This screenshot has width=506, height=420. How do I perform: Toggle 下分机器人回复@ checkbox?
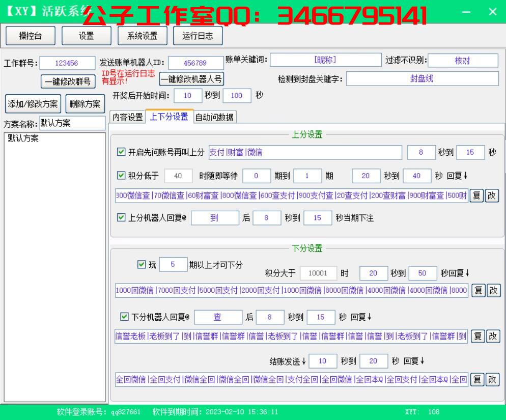[124, 316]
